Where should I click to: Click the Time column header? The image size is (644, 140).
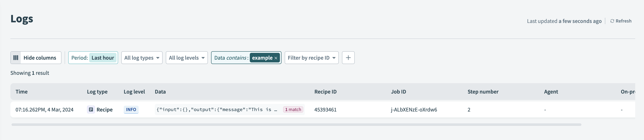tap(22, 92)
